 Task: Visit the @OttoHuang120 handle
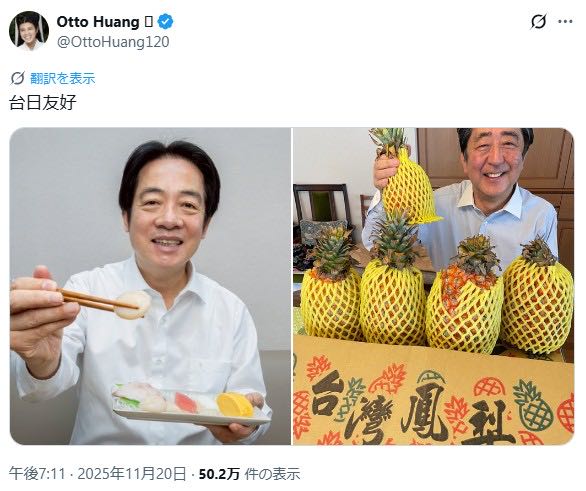click(113, 42)
